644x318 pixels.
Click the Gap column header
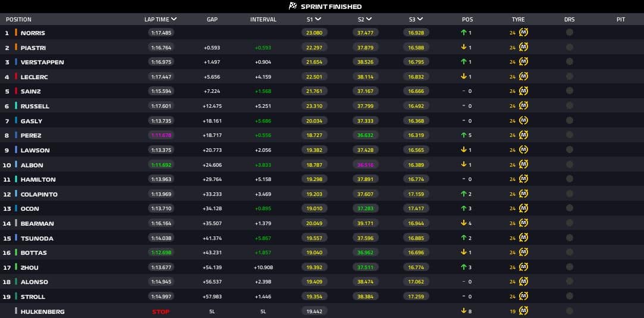[x=212, y=19]
